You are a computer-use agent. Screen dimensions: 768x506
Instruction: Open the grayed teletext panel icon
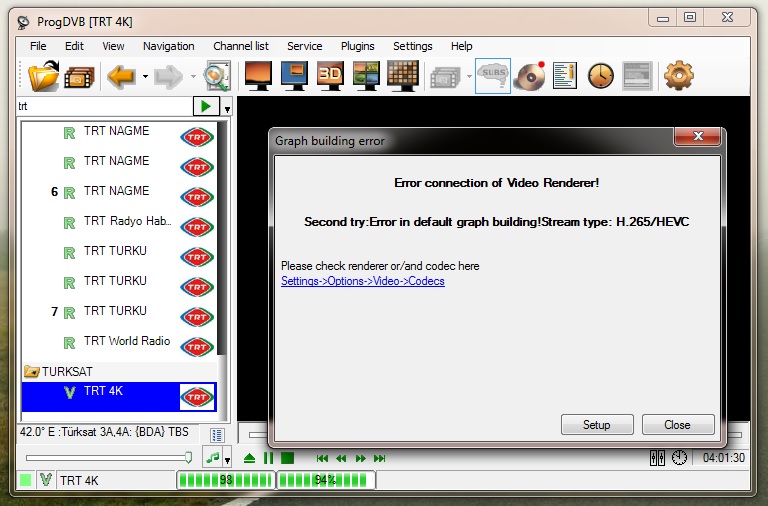(637, 76)
